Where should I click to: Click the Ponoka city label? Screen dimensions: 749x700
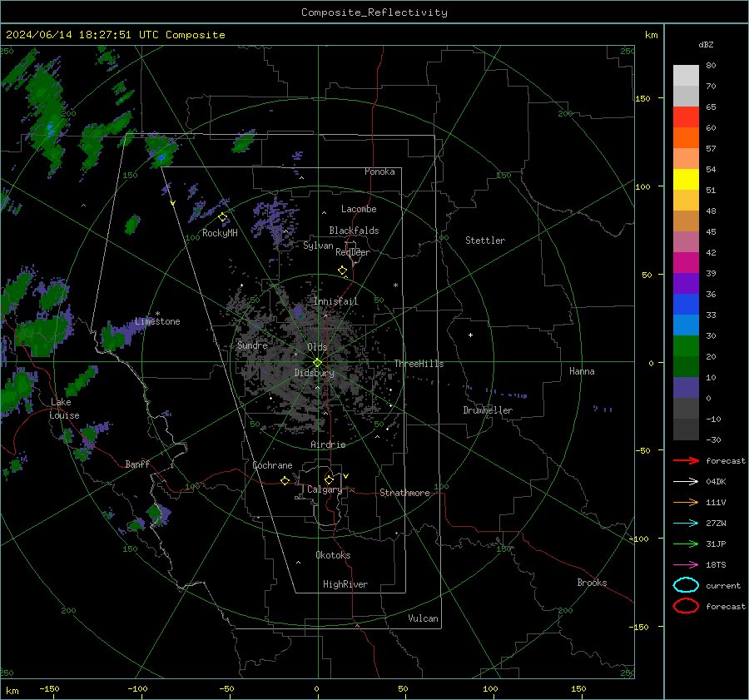[379, 171]
